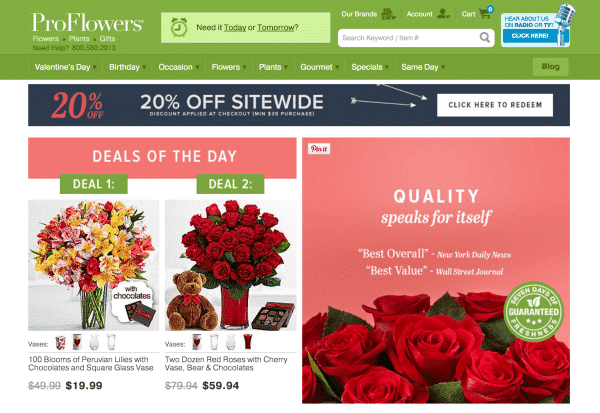
Task: Pick the heart vase option for Deal 2
Action: coord(197,342)
